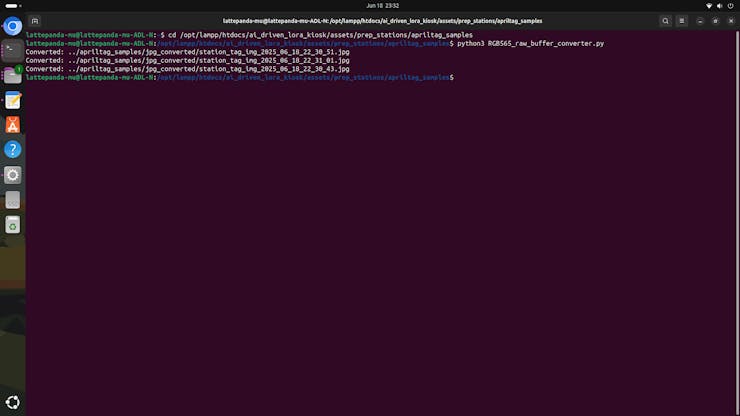Screen dimensions: 740x416
Task: Open the Ubuntu App Center icon
Action: [13, 125]
